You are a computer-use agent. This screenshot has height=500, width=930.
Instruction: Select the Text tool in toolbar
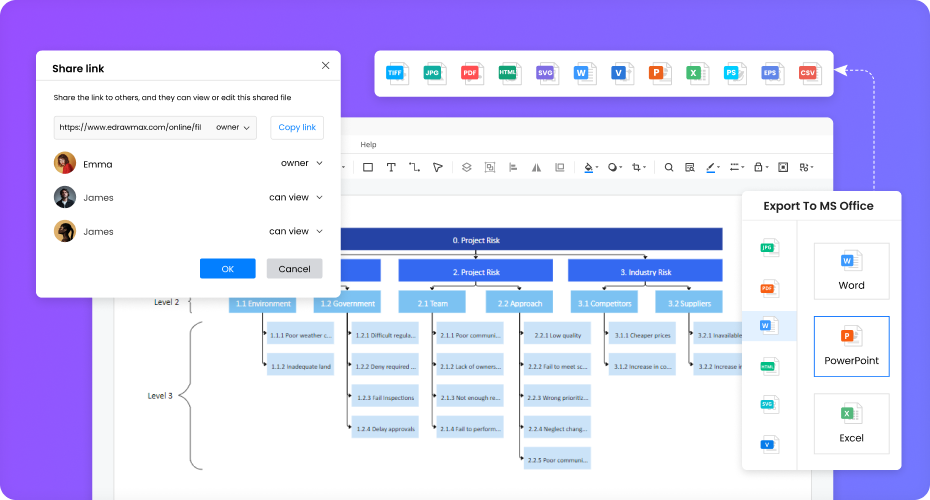click(391, 167)
